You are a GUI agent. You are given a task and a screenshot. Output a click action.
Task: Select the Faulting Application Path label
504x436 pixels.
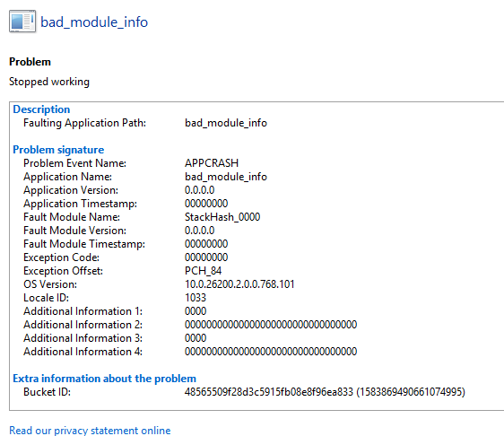click(85, 123)
